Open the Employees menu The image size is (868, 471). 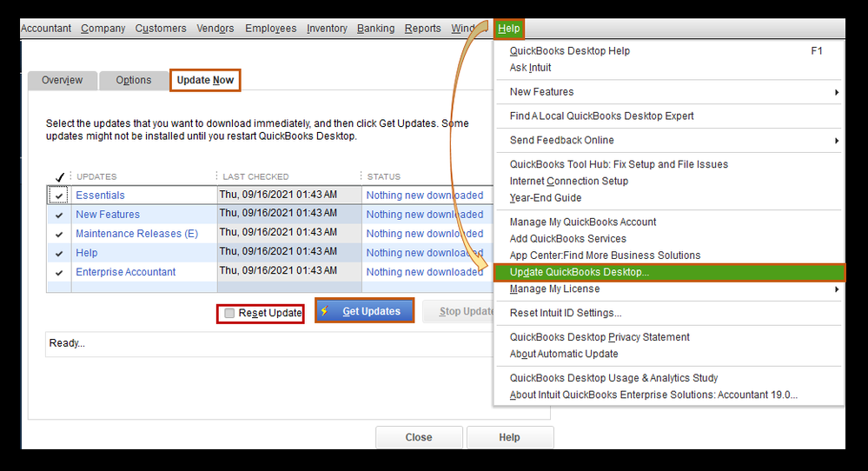click(271, 28)
